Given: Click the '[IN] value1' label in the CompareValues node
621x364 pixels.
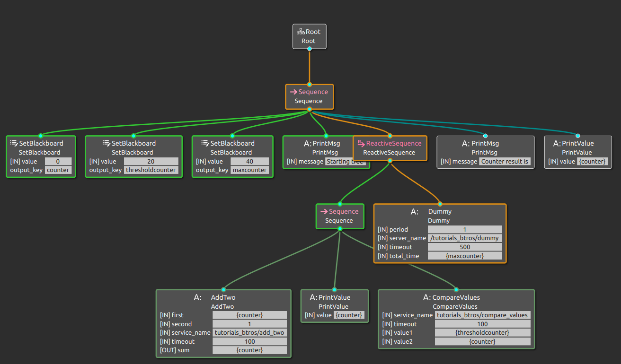Looking at the screenshot, I should pos(399,332).
